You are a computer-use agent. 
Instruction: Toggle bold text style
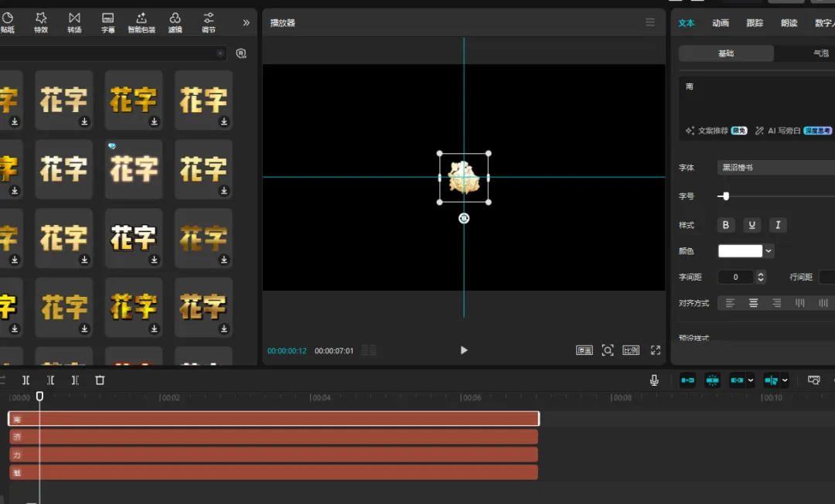(x=725, y=225)
